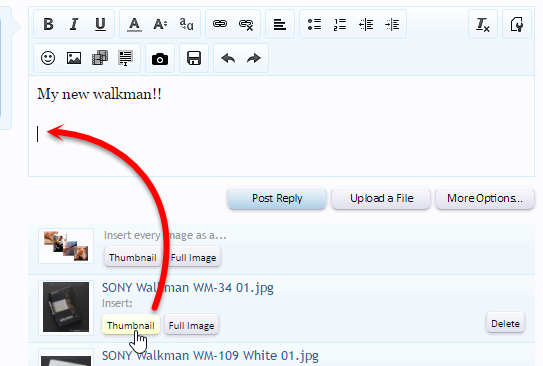Toggle underline formatting
This screenshot has width=543, height=366.
100,24
